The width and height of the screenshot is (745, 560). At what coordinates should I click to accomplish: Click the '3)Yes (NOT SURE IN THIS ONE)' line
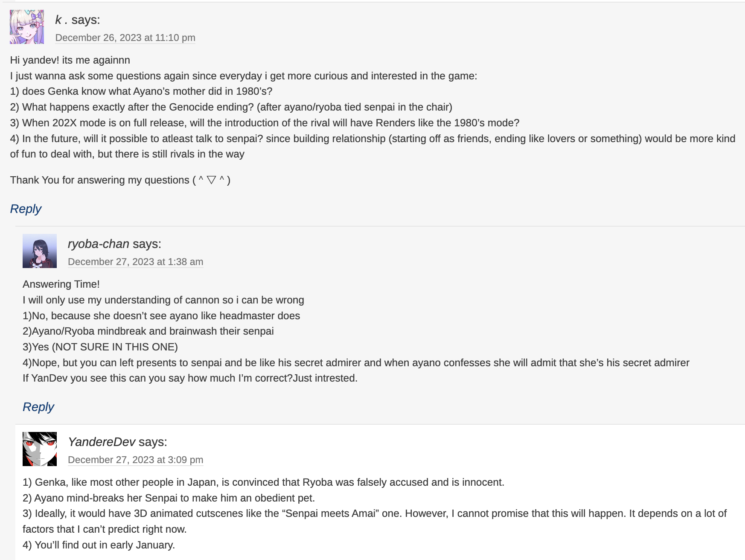pyautogui.click(x=100, y=347)
